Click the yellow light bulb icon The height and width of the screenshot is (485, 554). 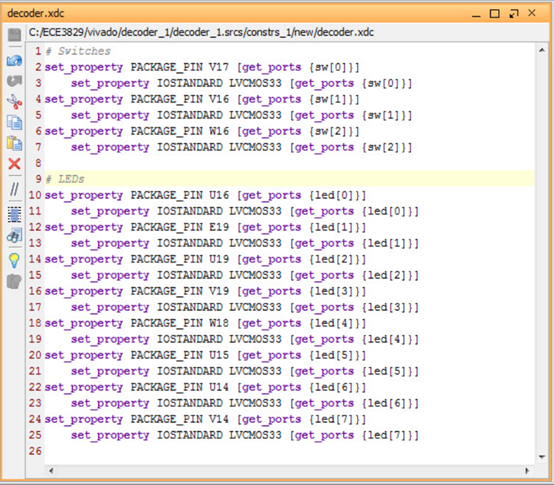click(x=14, y=261)
